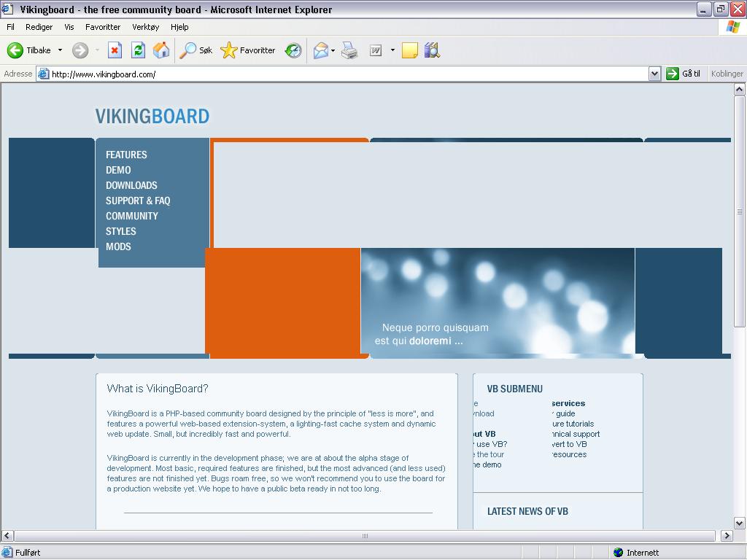Open the Vis menu
The width and height of the screenshot is (747, 560).
[69, 27]
